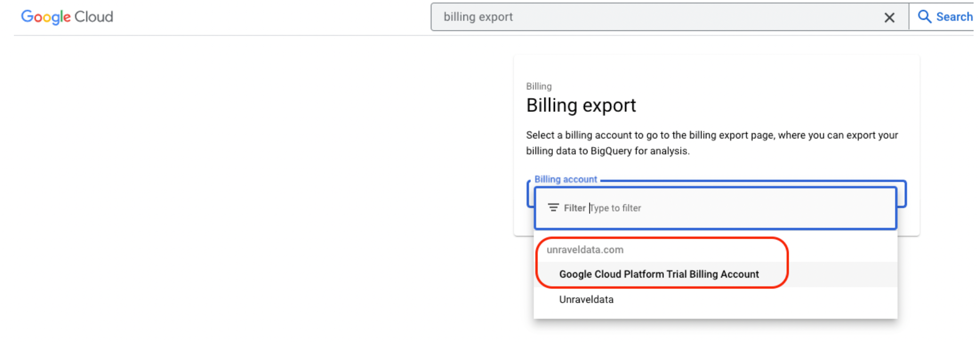This screenshot has width=980, height=342.
Task: Click the 'Billing export' page heading
Action: [581, 105]
